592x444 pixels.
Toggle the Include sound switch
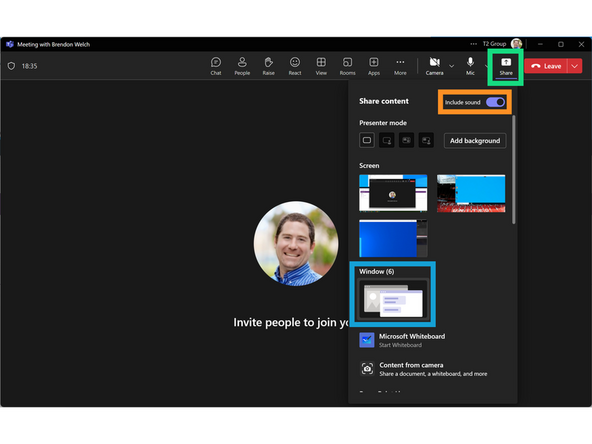[x=495, y=102]
